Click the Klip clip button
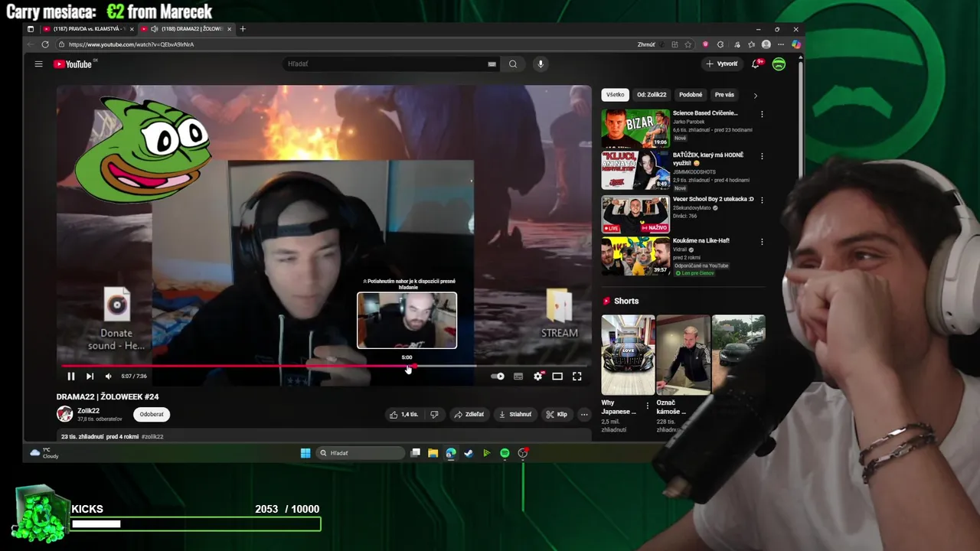Image resolution: width=980 pixels, height=551 pixels. tap(557, 414)
